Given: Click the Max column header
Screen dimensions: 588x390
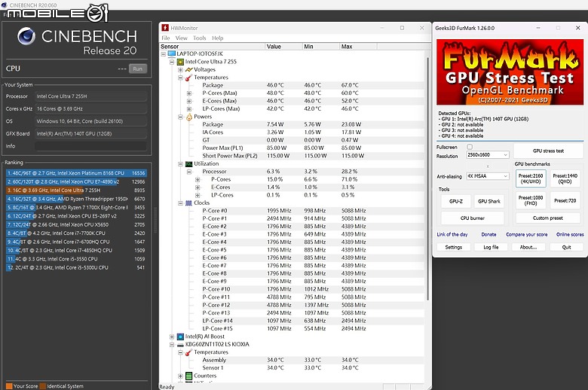Looking at the screenshot, I should (358, 47).
